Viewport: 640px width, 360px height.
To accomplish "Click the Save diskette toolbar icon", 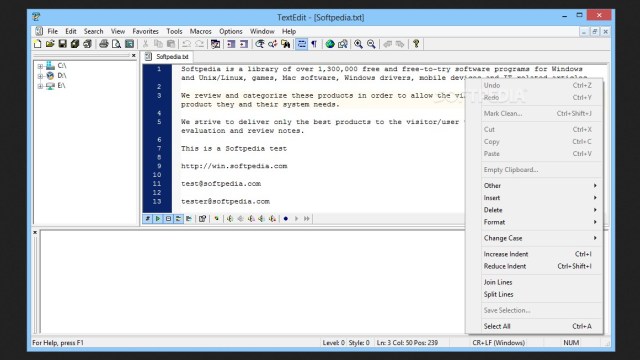I will tap(62, 44).
